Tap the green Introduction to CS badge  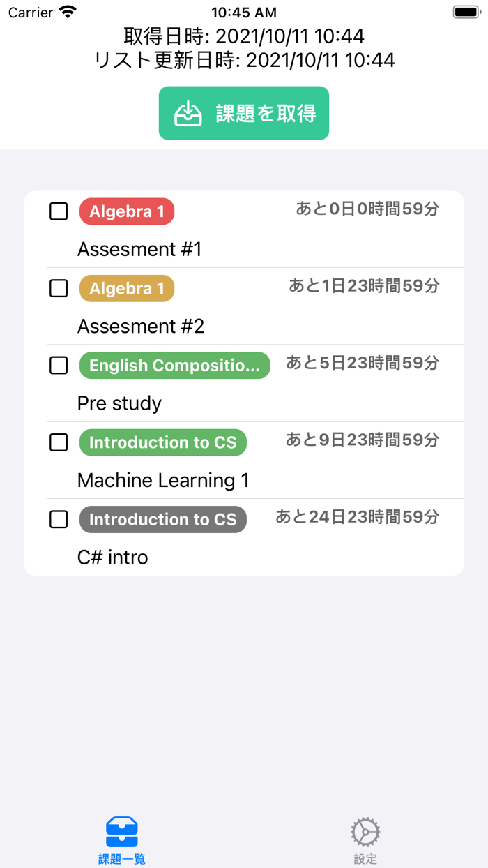162,442
